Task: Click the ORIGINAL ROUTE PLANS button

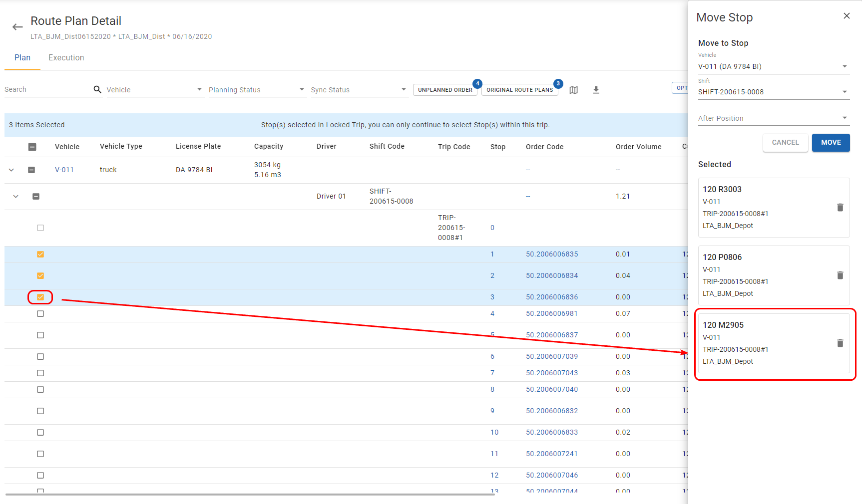Action: 520,90
